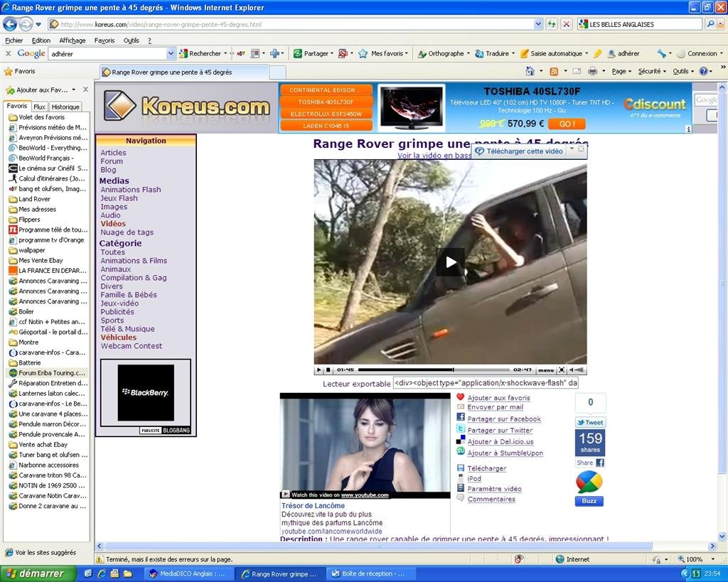This screenshot has width=728, height=582.
Task: Open the Outils menu in menu bar
Action: (x=132, y=41)
